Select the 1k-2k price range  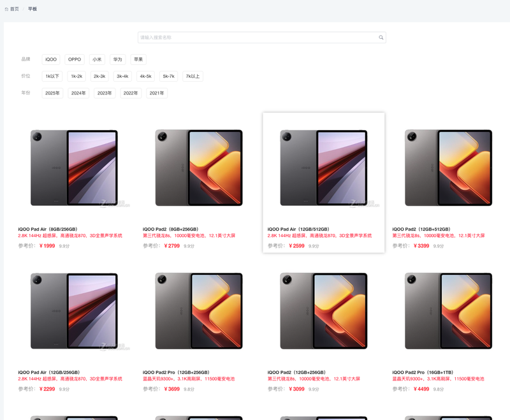(x=76, y=76)
